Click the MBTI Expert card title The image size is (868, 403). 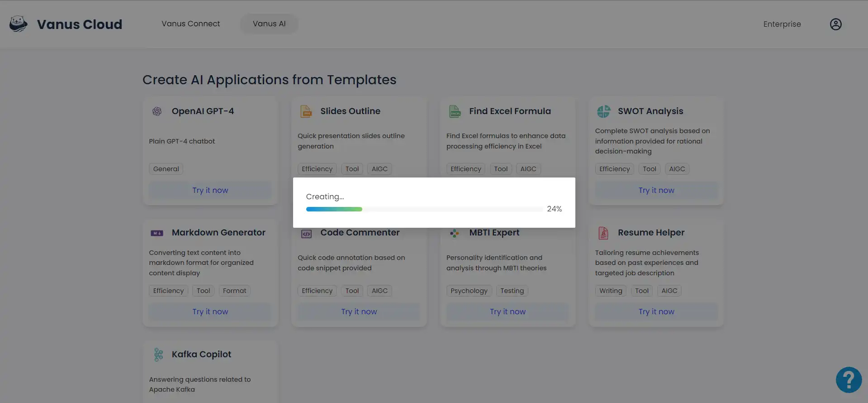pos(494,232)
